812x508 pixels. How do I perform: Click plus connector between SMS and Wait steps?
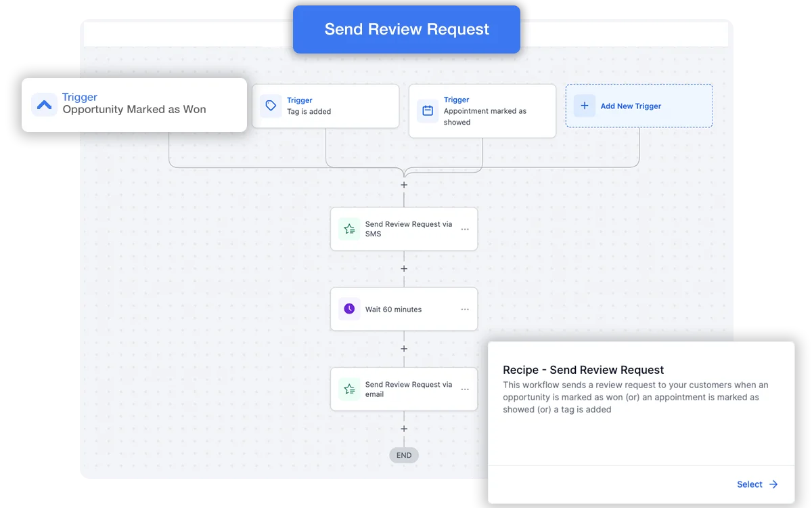coord(404,268)
